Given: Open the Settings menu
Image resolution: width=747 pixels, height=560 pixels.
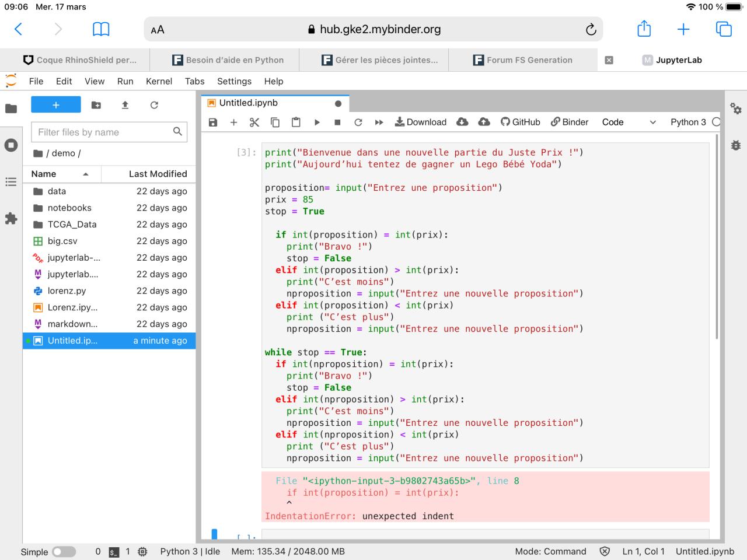Looking at the screenshot, I should pyautogui.click(x=234, y=81).
